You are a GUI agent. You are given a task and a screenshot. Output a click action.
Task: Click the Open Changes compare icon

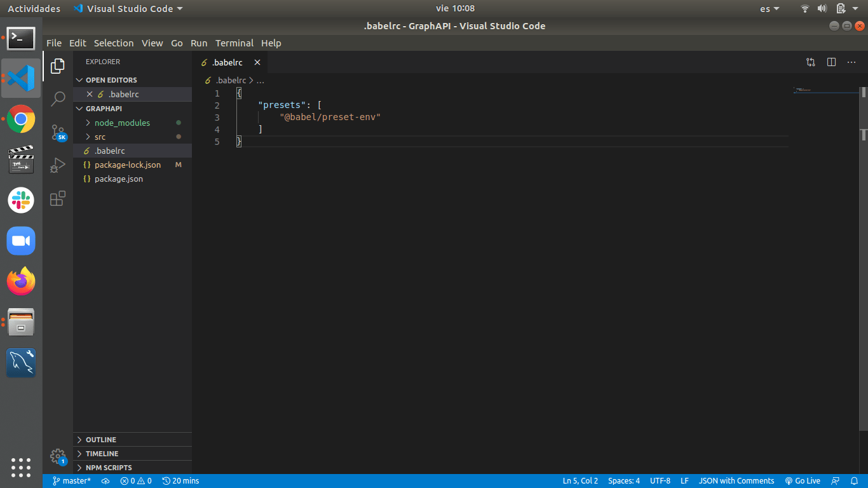811,62
